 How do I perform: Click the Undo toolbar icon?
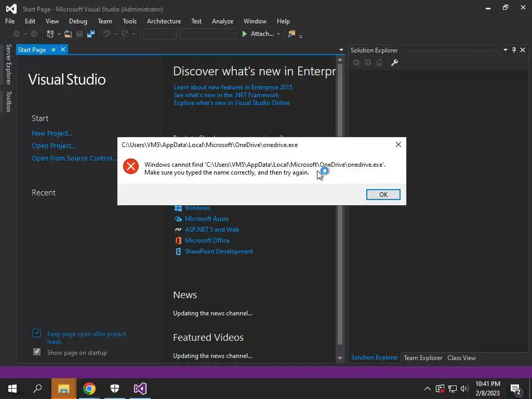[x=107, y=34]
